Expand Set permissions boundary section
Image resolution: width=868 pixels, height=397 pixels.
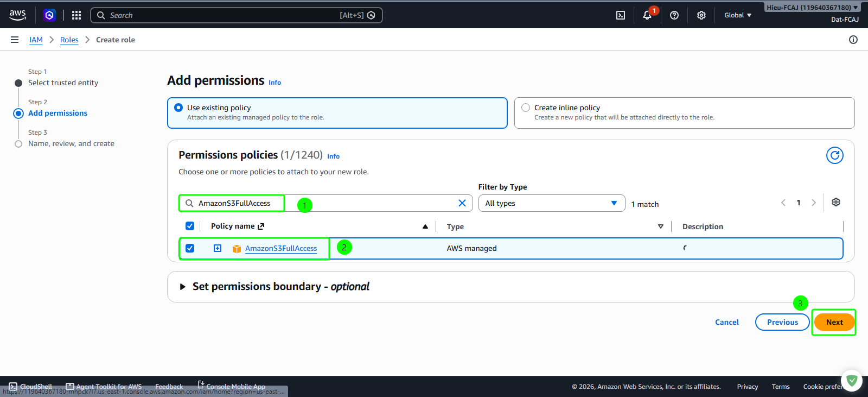tap(183, 286)
